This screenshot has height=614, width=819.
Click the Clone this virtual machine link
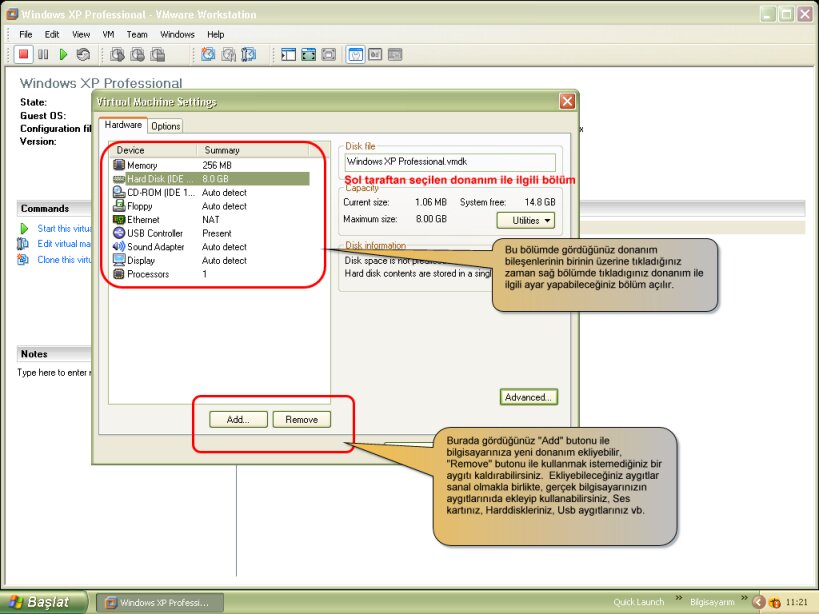[64, 259]
